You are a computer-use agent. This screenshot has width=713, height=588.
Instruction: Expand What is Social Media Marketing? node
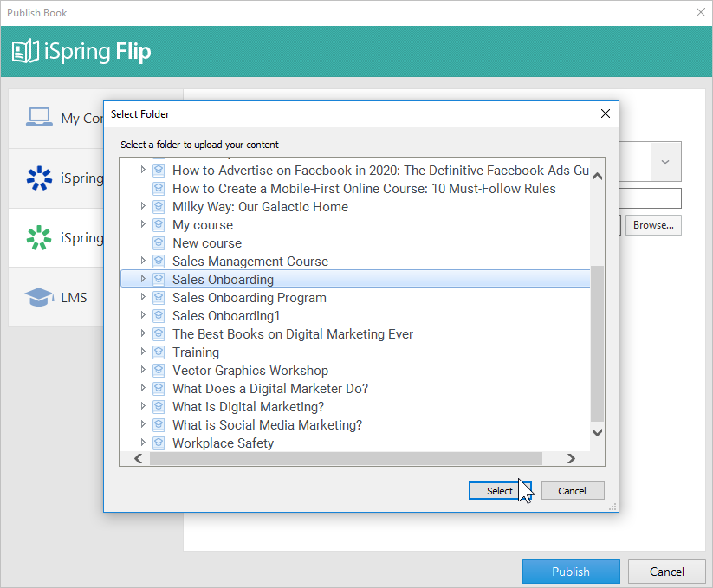(143, 424)
